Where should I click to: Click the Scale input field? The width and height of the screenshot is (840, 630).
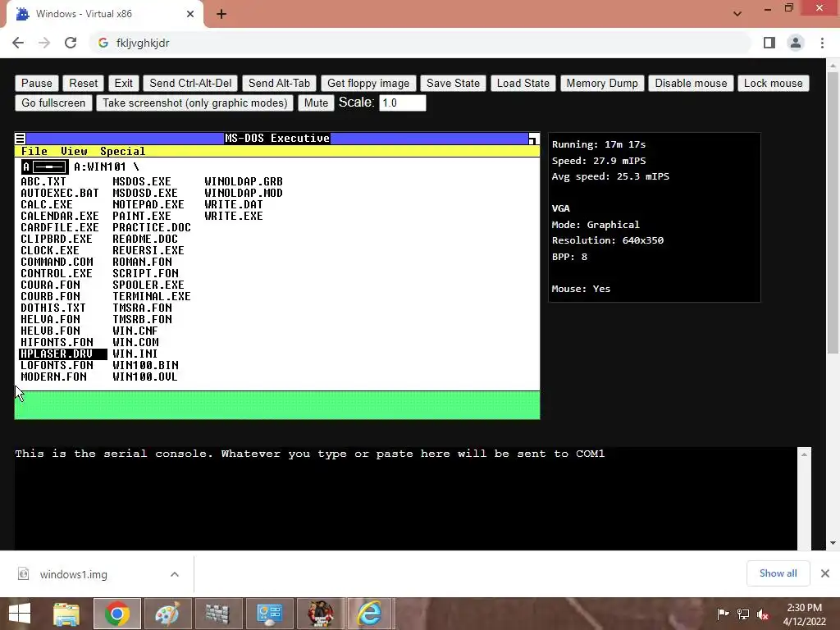[x=402, y=103]
